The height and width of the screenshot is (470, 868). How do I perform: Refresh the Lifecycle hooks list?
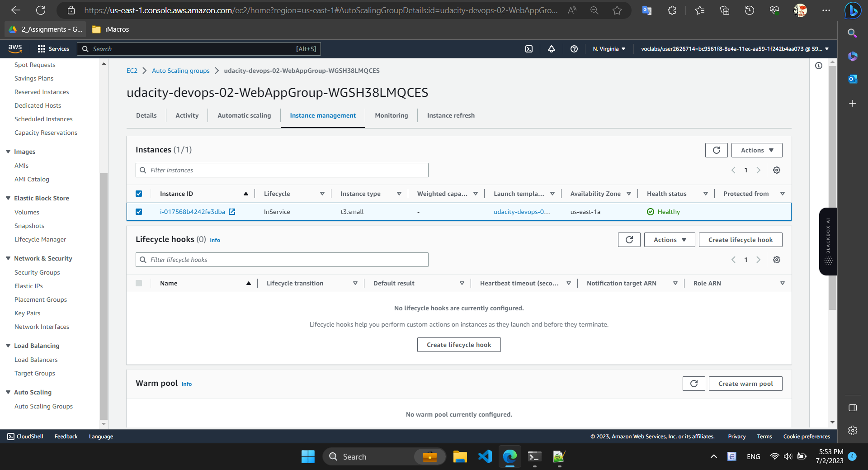click(x=629, y=240)
